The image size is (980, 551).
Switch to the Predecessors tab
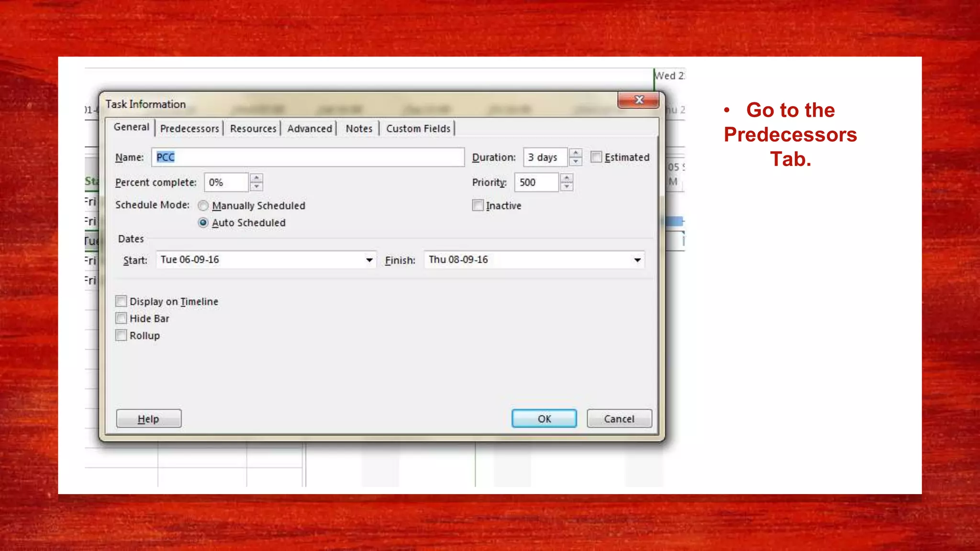[x=189, y=129]
